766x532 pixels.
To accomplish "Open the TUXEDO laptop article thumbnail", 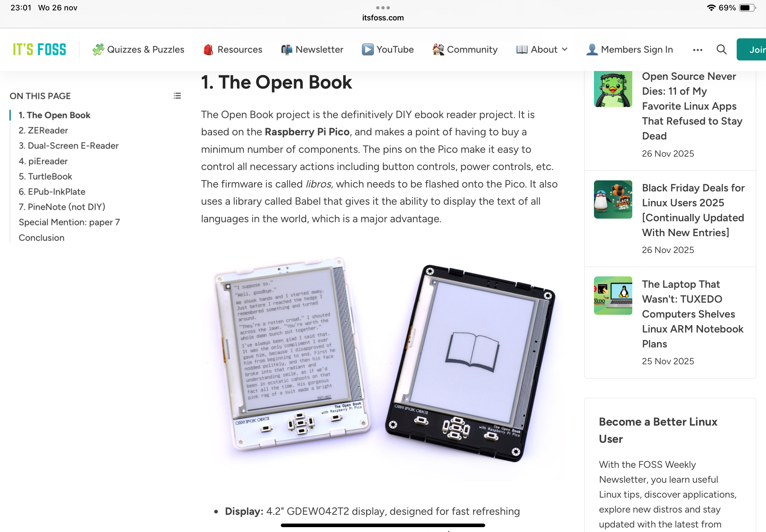I will (x=612, y=295).
